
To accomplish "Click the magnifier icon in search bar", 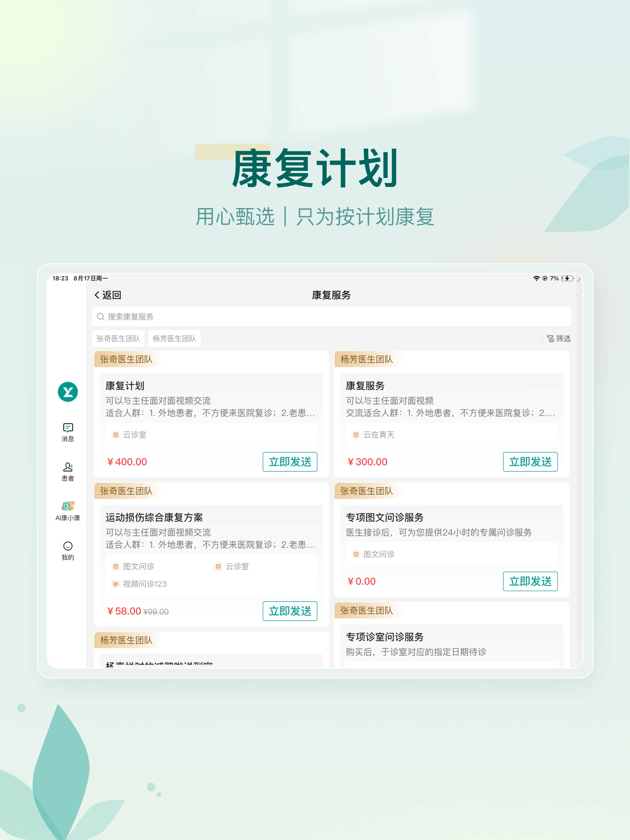I will click(x=100, y=316).
